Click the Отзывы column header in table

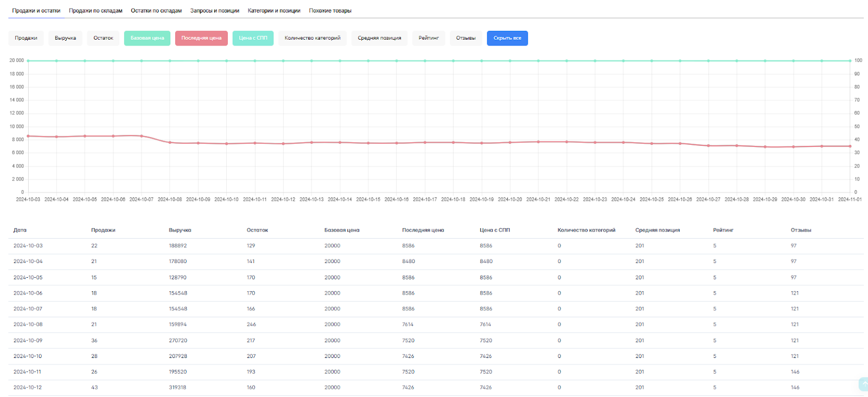[x=801, y=230]
